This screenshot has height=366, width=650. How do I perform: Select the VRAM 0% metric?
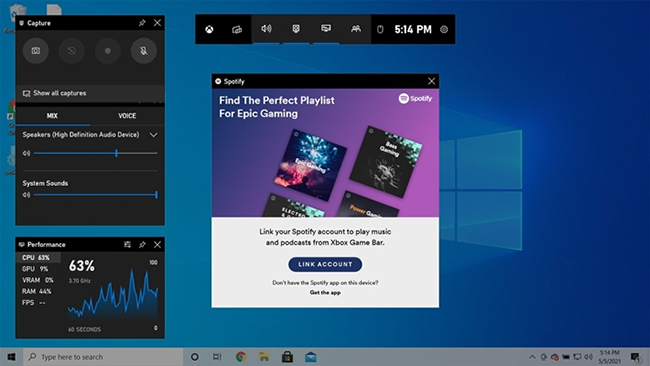click(38, 280)
